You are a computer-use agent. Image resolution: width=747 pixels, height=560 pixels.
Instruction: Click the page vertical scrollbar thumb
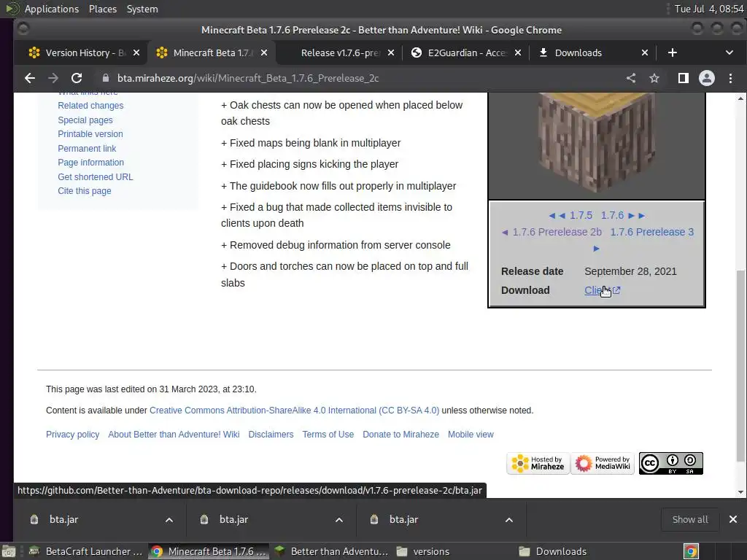point(740,366)
